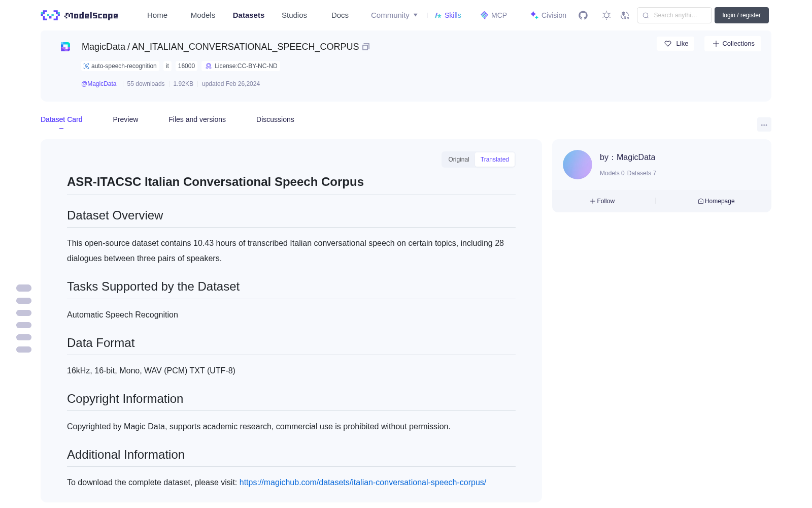Toggle the light/dark theme sun icon

606,15
